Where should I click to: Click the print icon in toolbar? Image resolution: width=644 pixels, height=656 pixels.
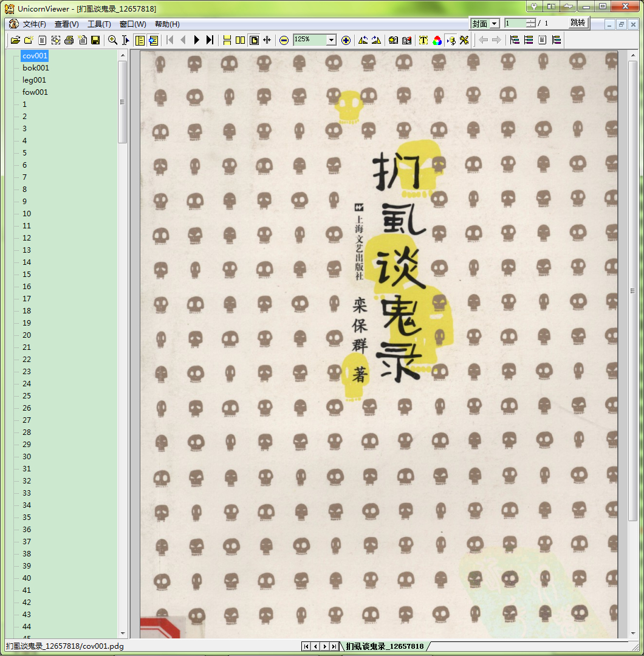pyautogui.click(x=69, y=40)
